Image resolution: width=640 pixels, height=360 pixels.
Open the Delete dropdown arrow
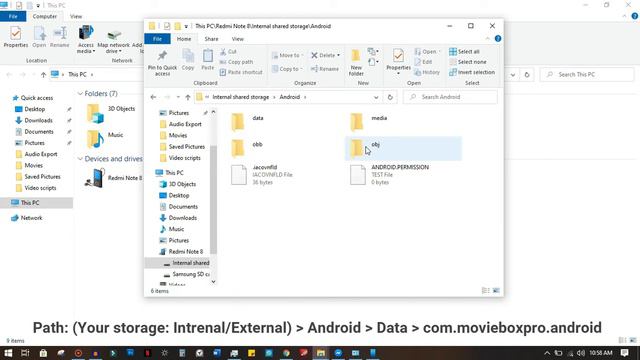pos(338,55)
